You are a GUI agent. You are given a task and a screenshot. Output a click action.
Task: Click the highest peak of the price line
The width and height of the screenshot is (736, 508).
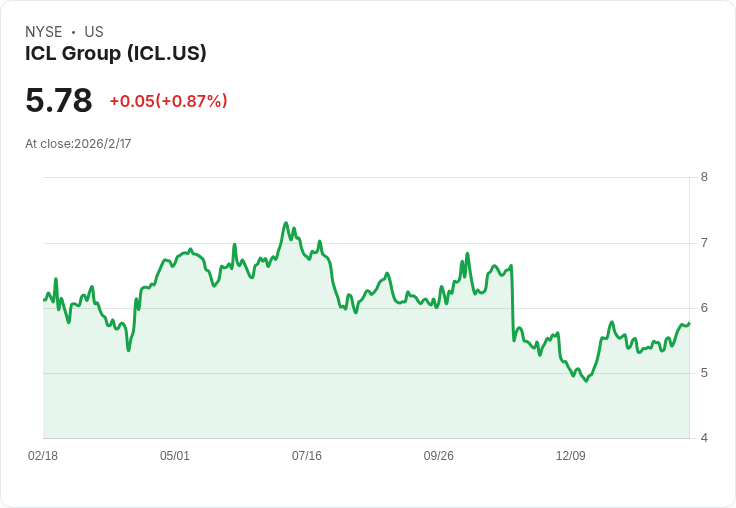coord(286,223)
